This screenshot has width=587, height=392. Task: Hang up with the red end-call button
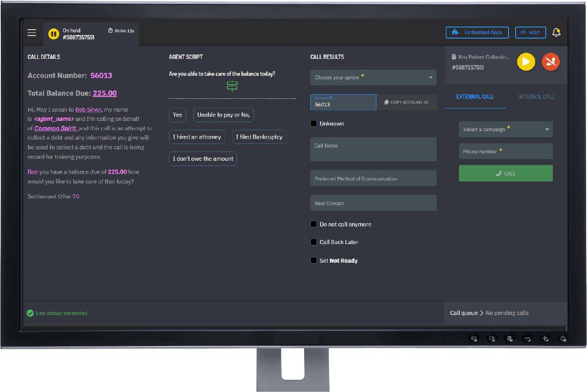[551, 62]
